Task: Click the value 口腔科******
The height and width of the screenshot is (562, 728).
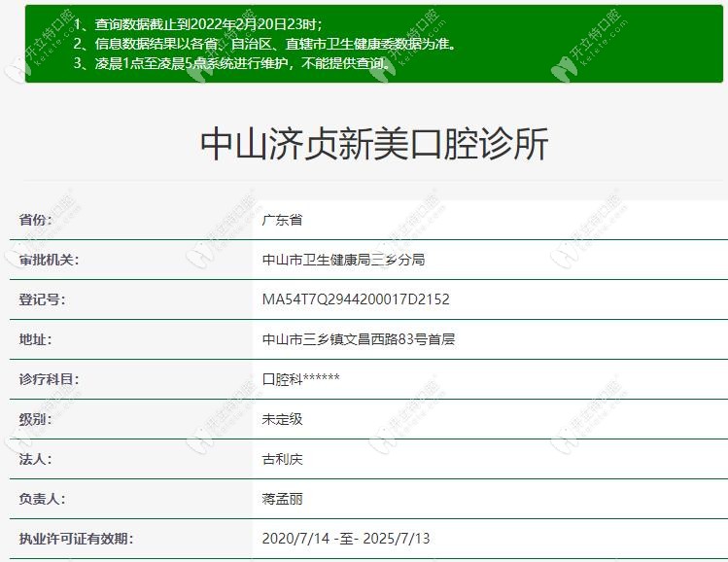Action: [x=301, y=379]
